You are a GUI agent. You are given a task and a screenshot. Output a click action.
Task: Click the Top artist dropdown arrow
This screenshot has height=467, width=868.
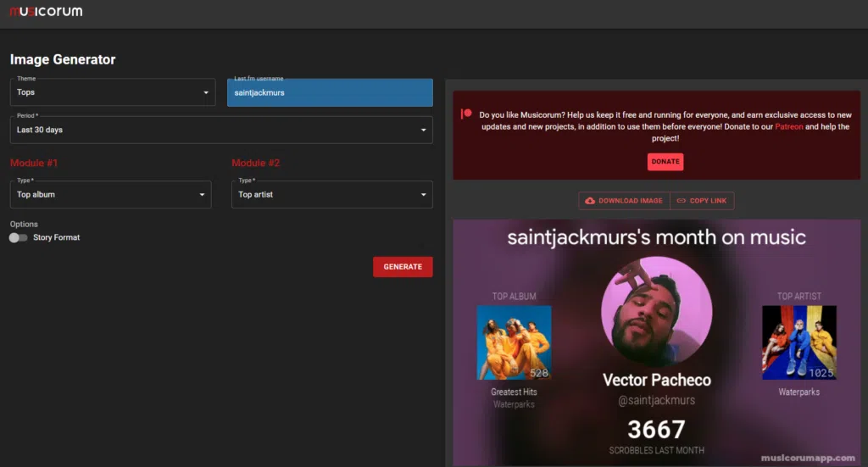[424, 195]
